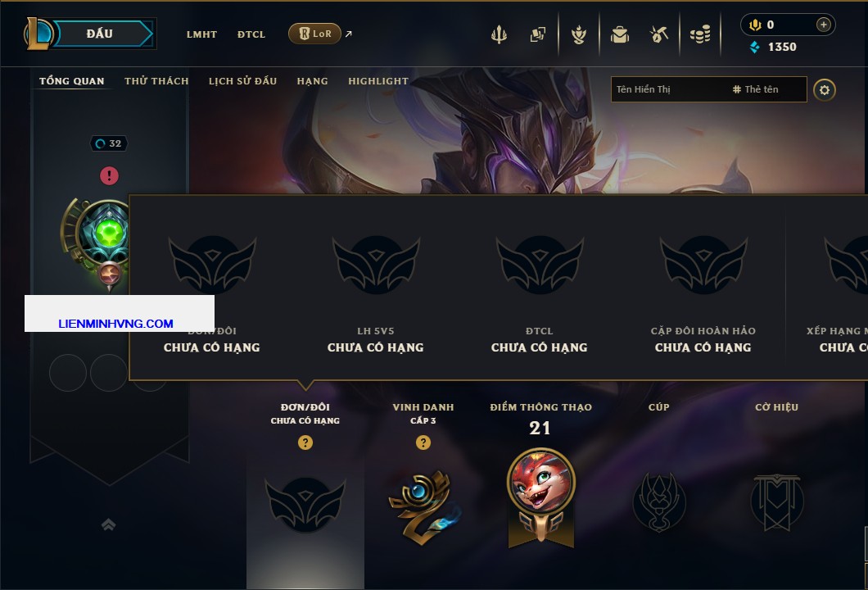
Task: Open the Loot hextech crafting icon
Action: [658, 35]
